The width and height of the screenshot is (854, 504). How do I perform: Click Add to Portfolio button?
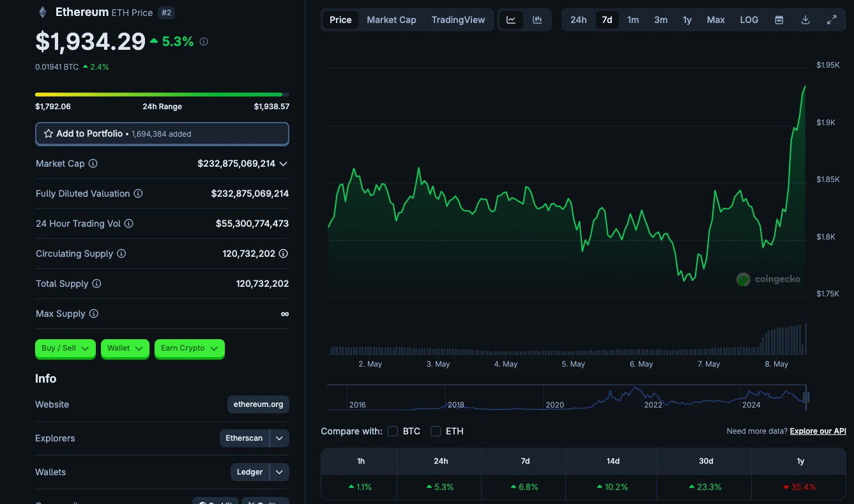point(162,134)
